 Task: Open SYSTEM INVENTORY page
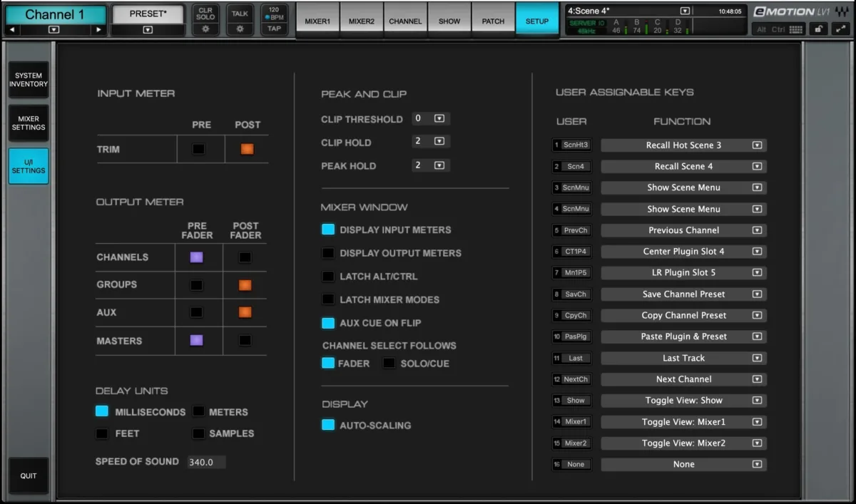[x=29, y=80]
